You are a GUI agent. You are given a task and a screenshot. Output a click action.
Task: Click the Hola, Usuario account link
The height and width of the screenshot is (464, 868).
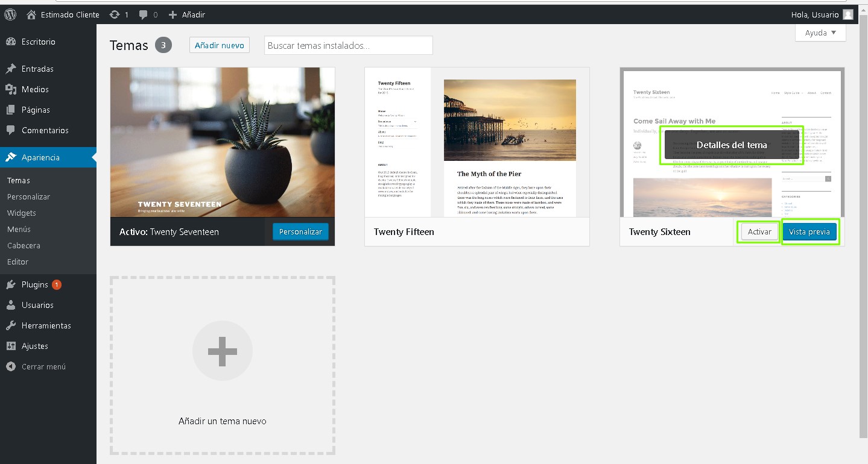tap(814, 14)
